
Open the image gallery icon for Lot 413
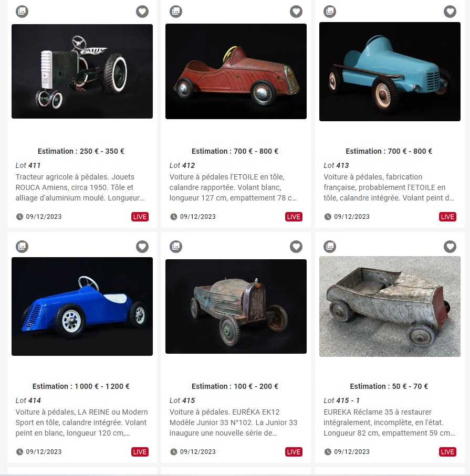[330, 12]
